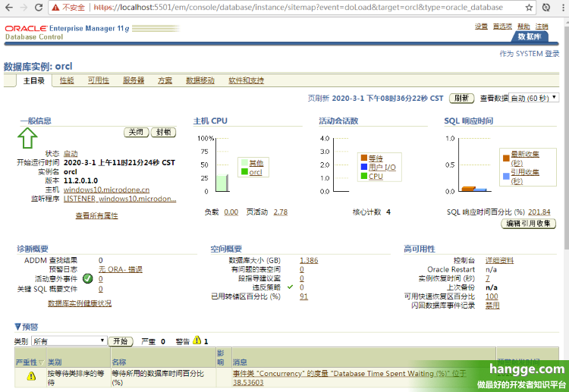Open the database size 1.386 link
This screenshot has width=569, height=392.
click(x=309, y=260)
